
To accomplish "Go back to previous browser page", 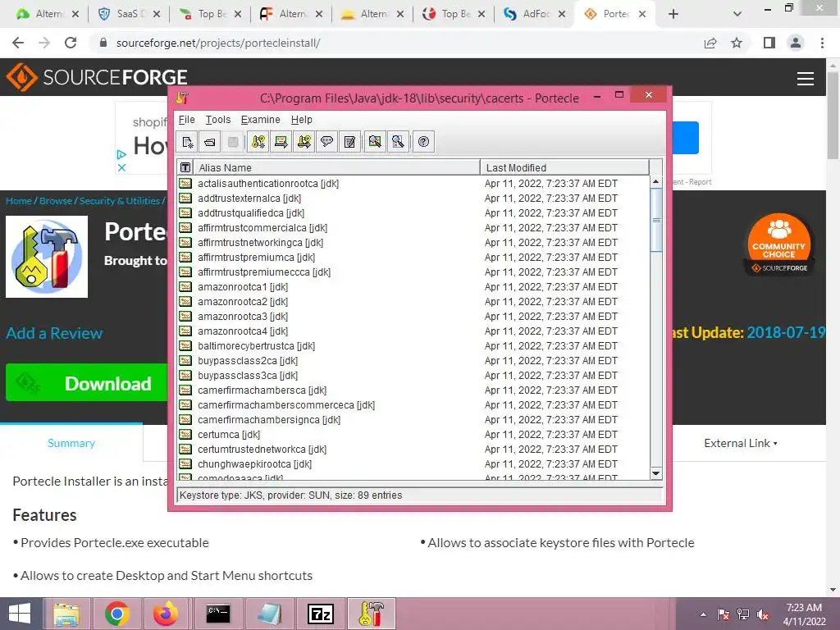I will [x=18, y=43].
